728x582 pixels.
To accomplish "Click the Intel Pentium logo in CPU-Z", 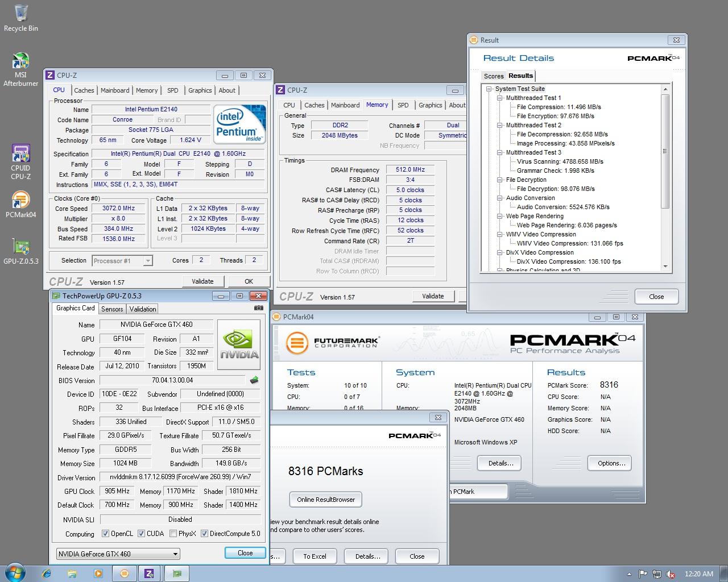I will point(239,124).
